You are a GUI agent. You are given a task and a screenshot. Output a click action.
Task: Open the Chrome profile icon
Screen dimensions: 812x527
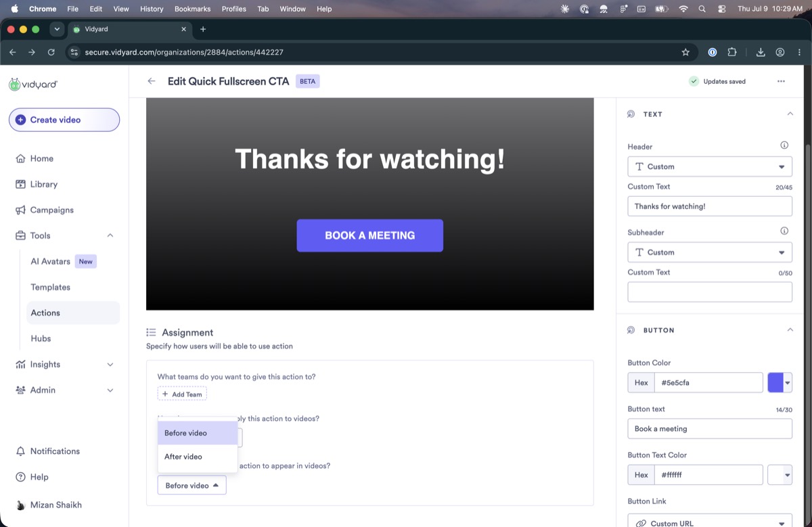point(780,52)
